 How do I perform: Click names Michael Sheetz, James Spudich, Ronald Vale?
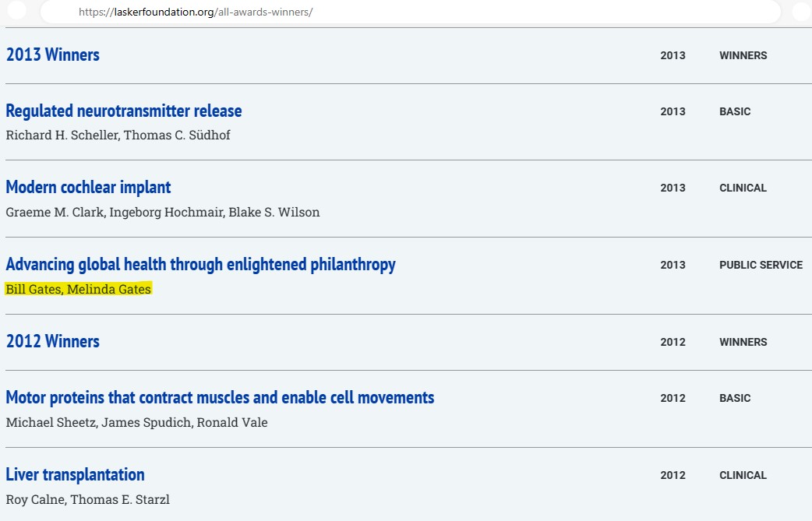click(136, 423)
